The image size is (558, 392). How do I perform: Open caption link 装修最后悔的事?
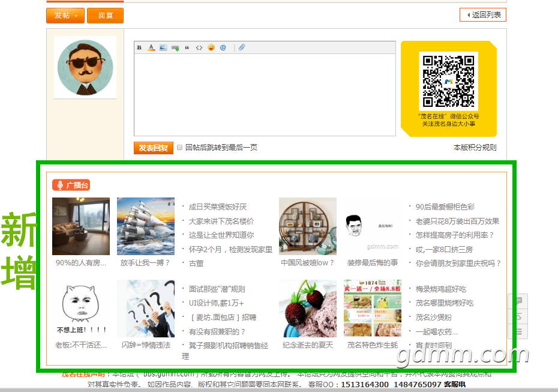(373, 263)
